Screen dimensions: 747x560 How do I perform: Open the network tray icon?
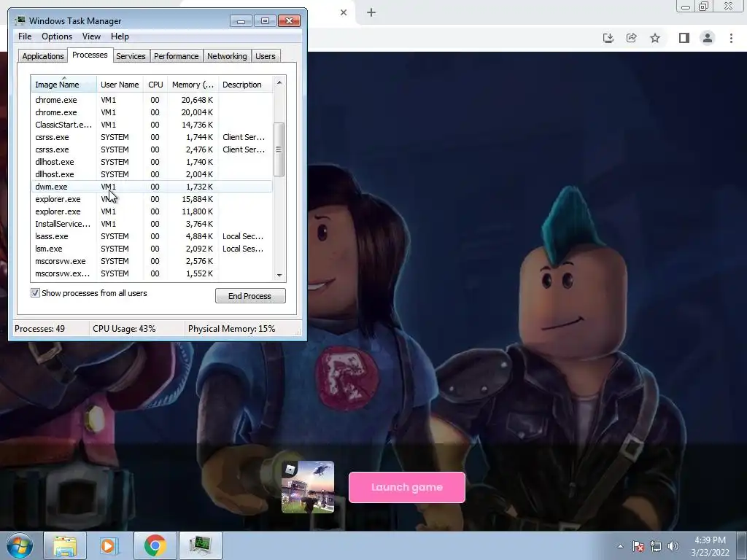[x=656, y=546]
